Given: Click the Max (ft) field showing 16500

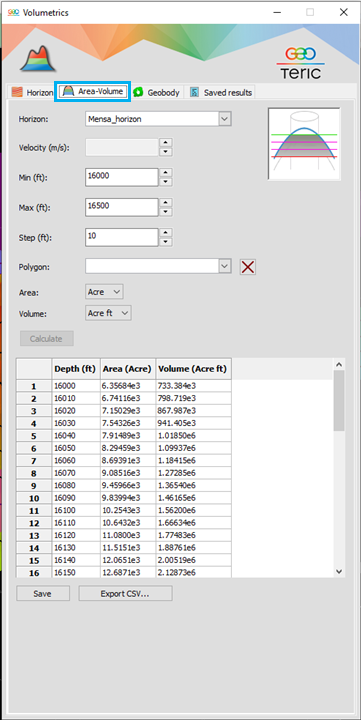Looking at the screenshot, I should click(x=122, y=207).
